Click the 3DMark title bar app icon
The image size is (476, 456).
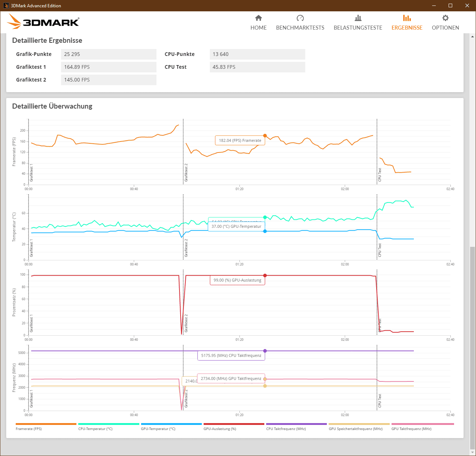[x=6, y=5]
